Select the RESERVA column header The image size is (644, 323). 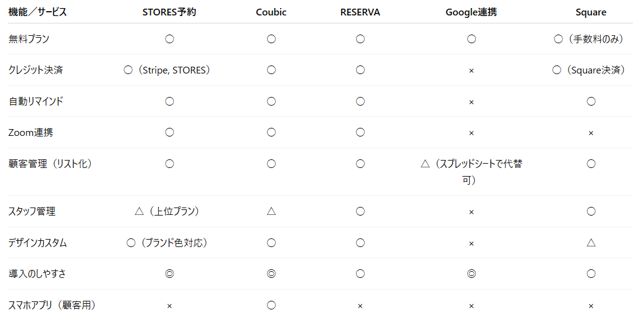click(360, 12)
